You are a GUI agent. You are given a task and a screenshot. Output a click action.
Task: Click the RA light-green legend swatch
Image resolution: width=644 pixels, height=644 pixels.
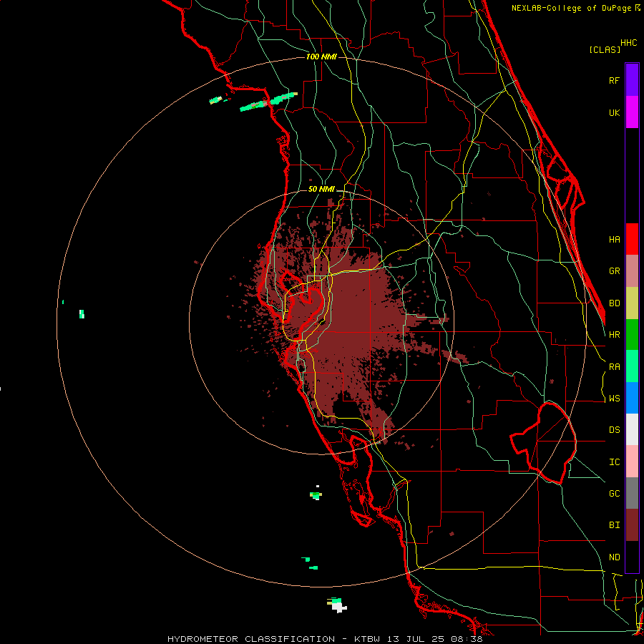(x=632, y=366)
